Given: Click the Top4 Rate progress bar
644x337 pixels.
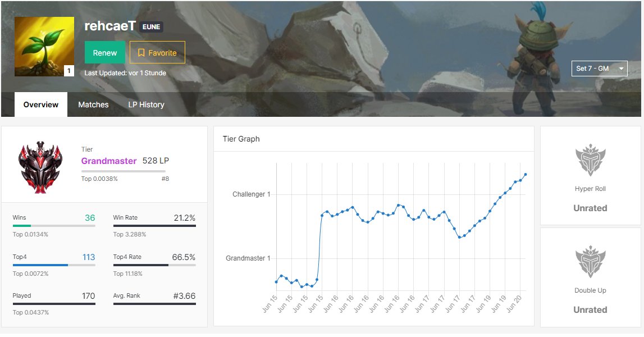Looking at the screenshot, I should point(154,265).
